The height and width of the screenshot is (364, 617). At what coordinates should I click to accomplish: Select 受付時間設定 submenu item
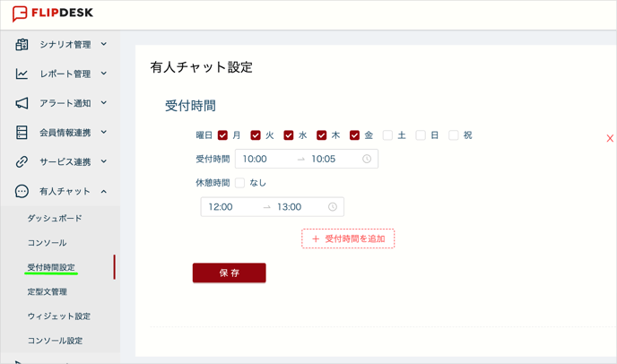[51, 267]
